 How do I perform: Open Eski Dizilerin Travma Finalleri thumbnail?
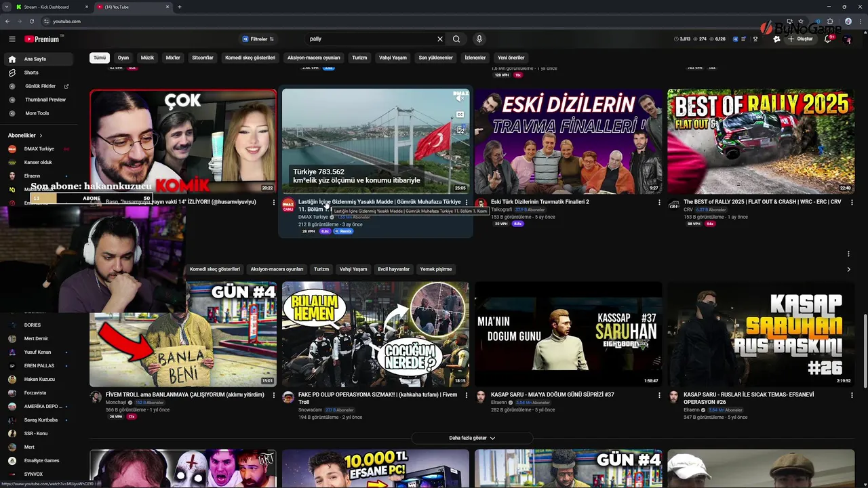pyautogui.click(x=568, y=141)
